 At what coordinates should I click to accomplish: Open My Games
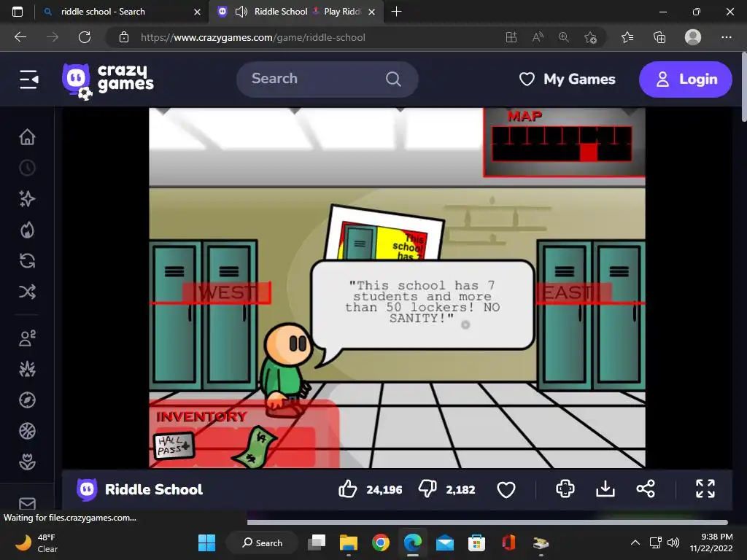tap(567, 79)
